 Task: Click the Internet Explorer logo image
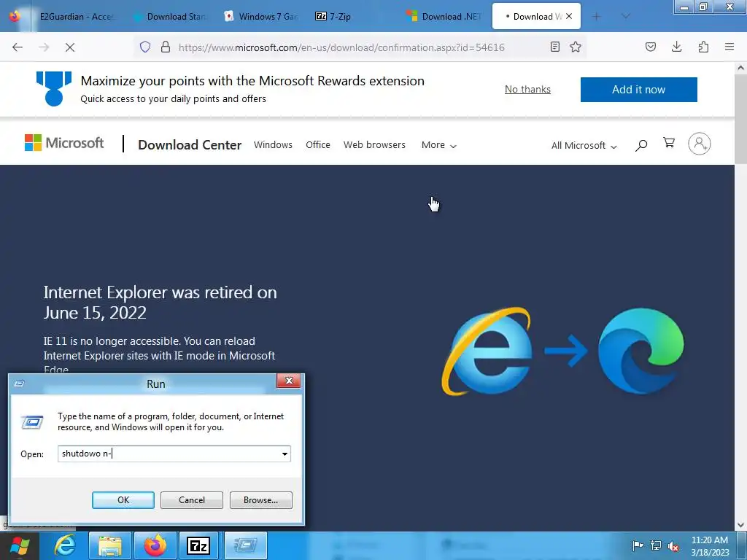[487, 351]
